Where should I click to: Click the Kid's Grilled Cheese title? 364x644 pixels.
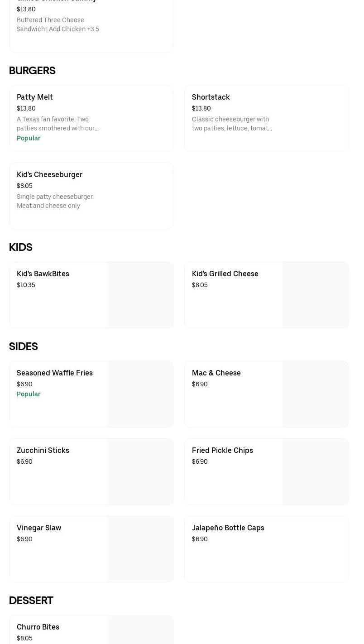[225, 274]
